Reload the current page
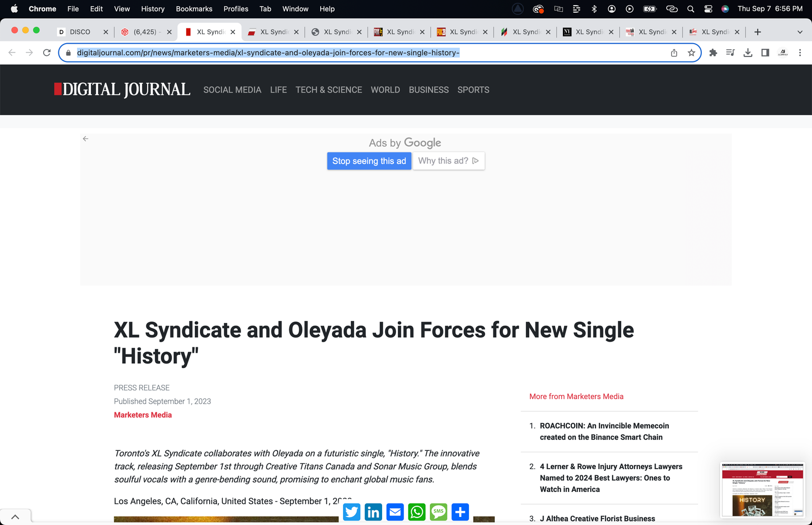 [x=47, y=53]
